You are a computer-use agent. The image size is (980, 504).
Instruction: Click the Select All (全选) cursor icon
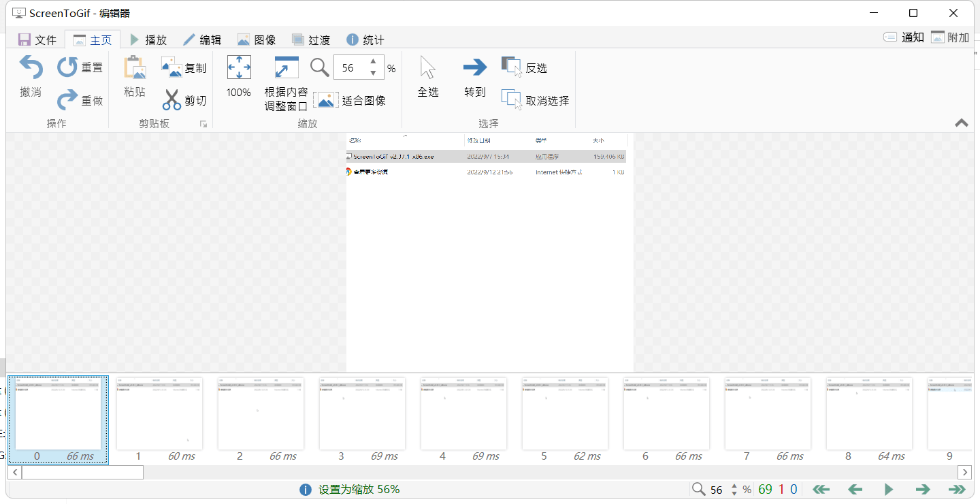(427, 68)
